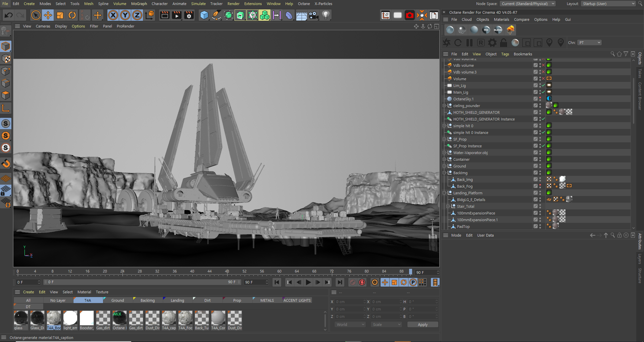Toggle enable checkmark on Lim_Lig
Image resolution: width=644 pixels, height=342 pixels.
pos(543,86)
